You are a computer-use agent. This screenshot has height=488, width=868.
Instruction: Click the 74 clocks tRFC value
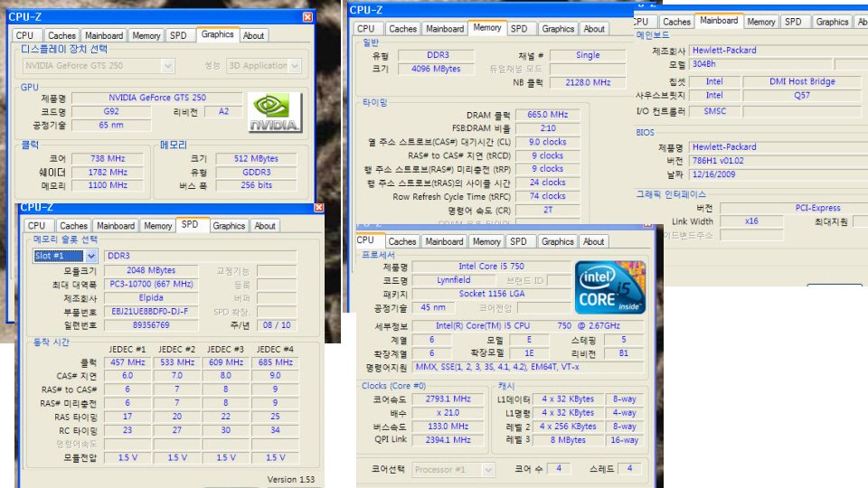[x=548, y=196]
